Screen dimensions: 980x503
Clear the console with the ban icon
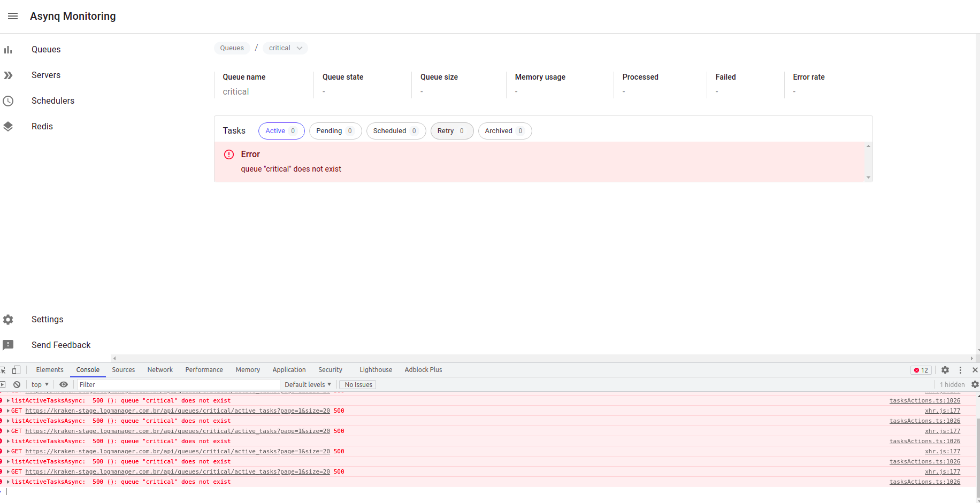click(x=17, y=384)
